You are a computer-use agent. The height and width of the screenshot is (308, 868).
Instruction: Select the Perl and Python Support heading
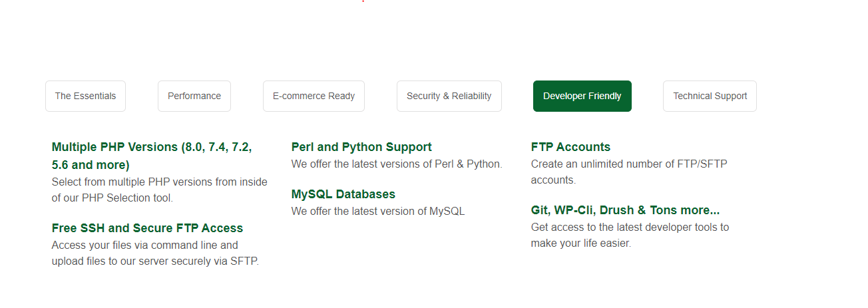[361, 147]
